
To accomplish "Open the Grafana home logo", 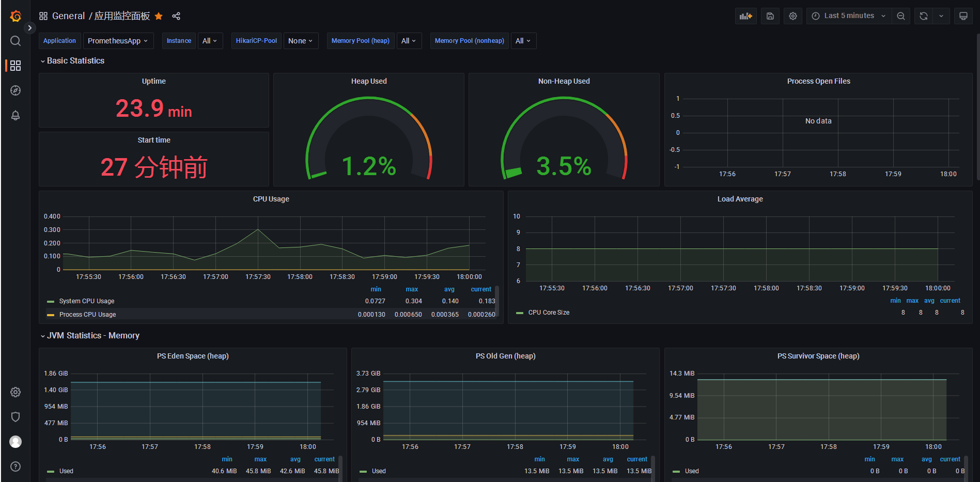I will click(x=15, y=16).
